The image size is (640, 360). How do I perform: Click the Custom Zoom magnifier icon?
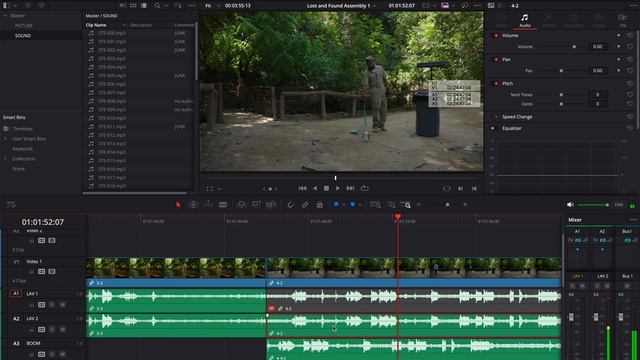click(405, 204)
